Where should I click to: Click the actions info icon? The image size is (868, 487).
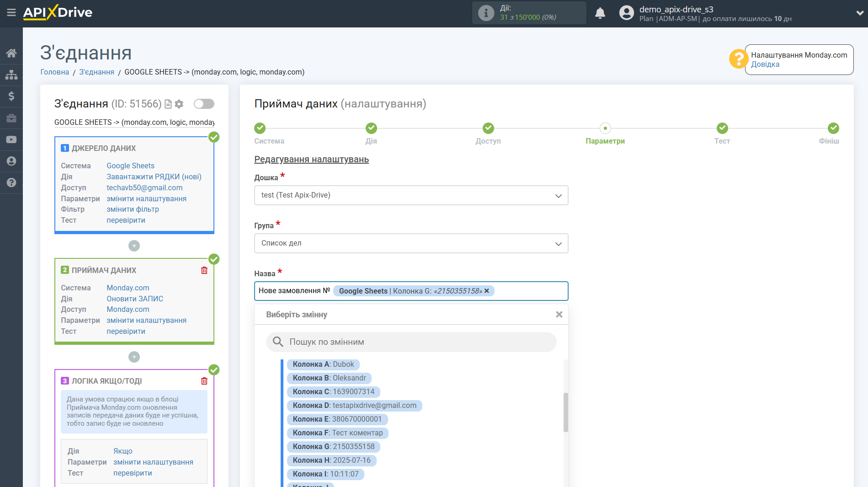(x=486, y=13)
